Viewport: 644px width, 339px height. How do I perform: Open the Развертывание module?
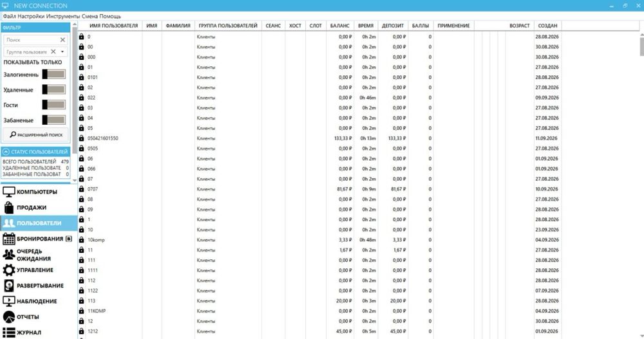40,285
